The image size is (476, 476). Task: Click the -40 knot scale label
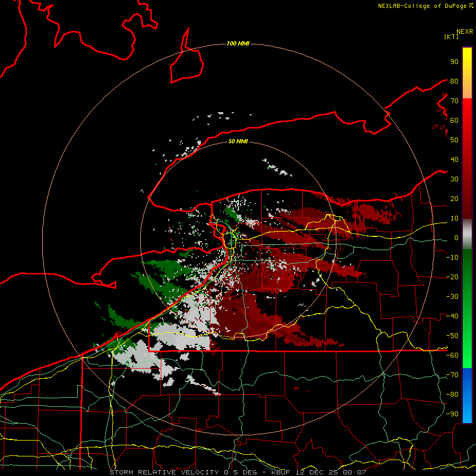click(452, 316)
